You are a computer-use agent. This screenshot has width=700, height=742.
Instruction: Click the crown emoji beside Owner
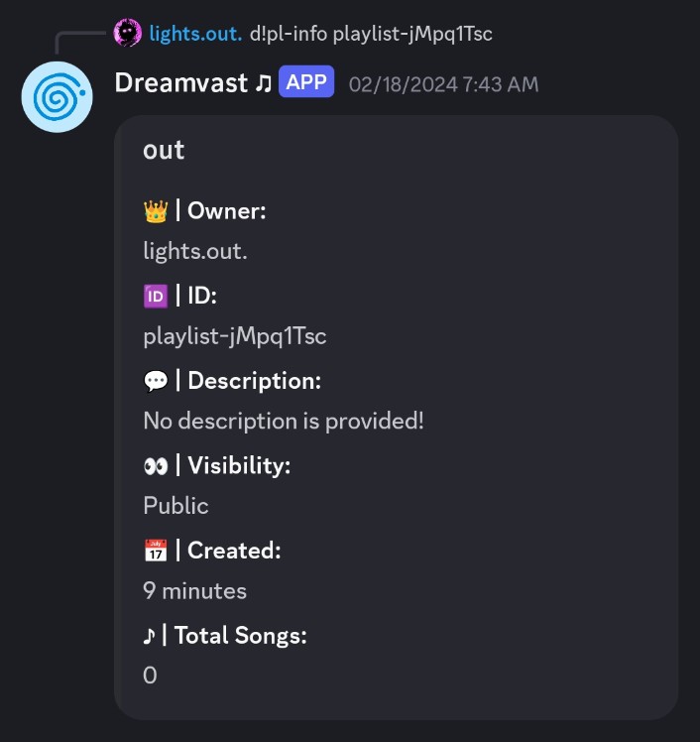click(156, 211)
